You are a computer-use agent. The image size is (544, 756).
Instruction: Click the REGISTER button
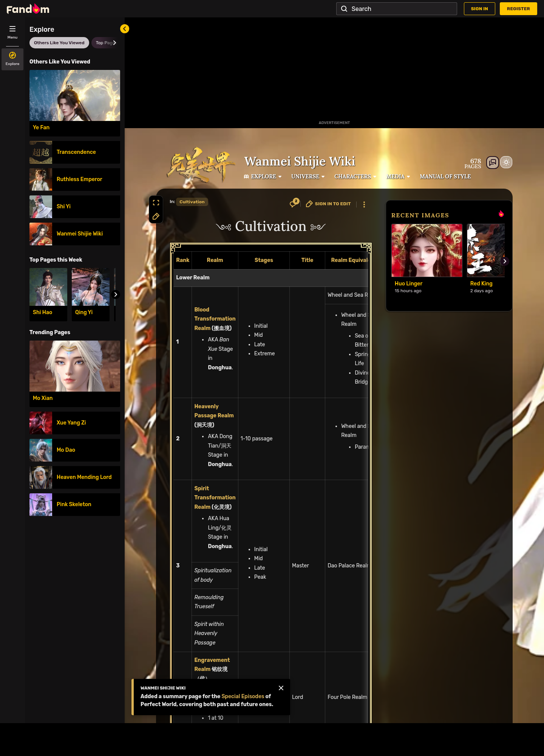click(x=518, y=9)
